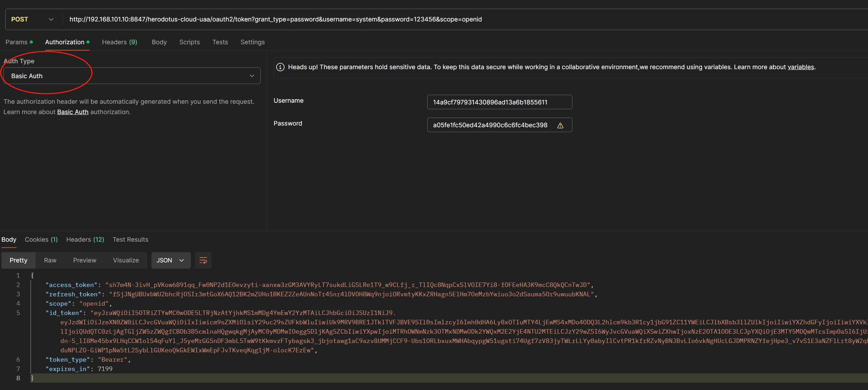The image size is (868, 390).
Task: Open the Scripts tab
Action: click(x=189, y=42)
